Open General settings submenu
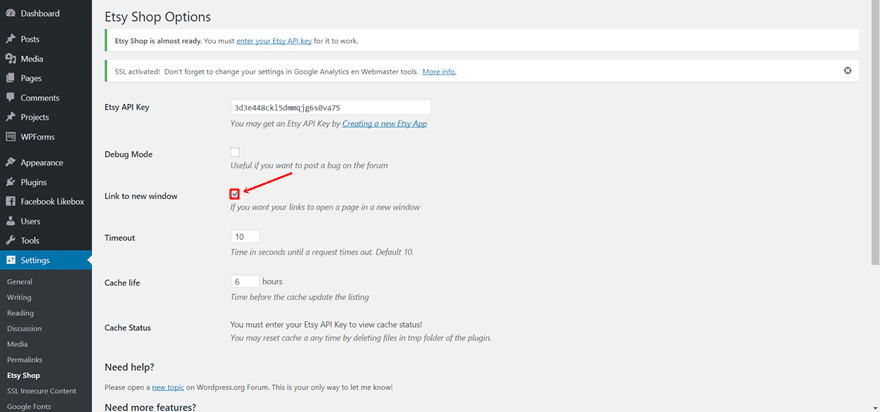The width and height of the screenshot is (880, 412). click(x=20, y=282)
